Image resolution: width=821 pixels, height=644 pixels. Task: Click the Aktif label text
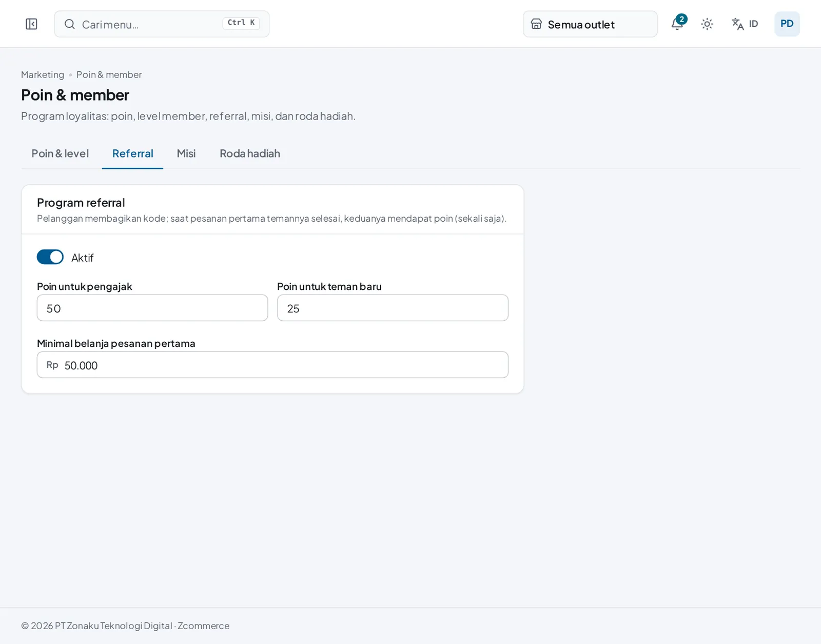[83, 258]
